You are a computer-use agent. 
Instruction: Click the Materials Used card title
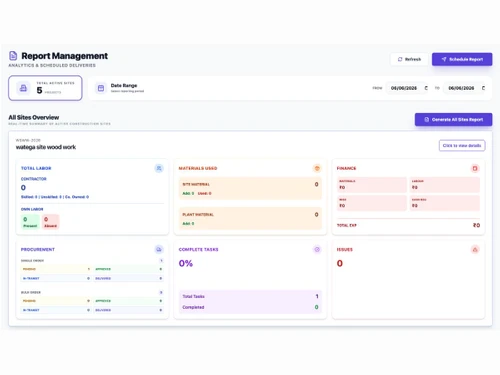198,168
